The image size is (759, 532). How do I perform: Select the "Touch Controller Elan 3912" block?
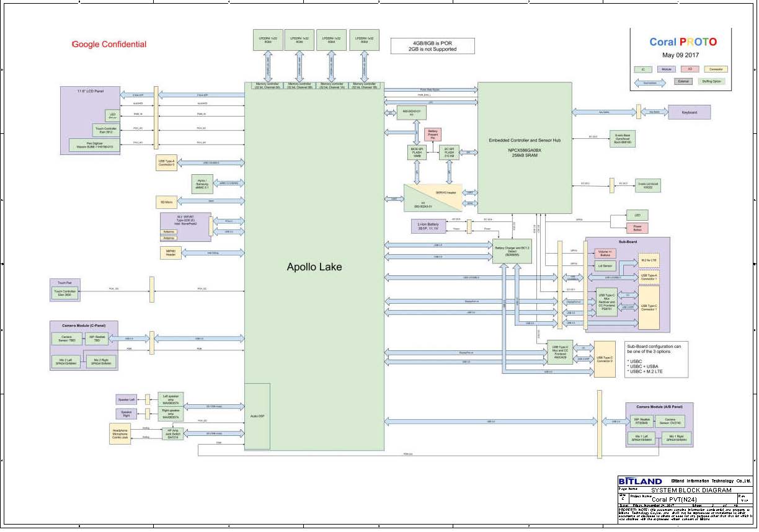(x=105, y=130)
